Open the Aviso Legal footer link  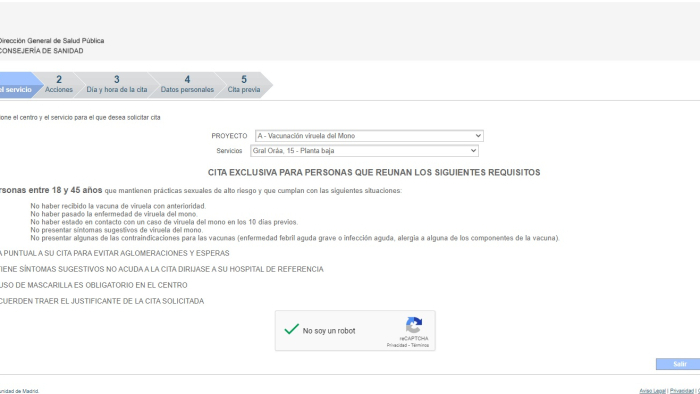[x=652, y=391]
